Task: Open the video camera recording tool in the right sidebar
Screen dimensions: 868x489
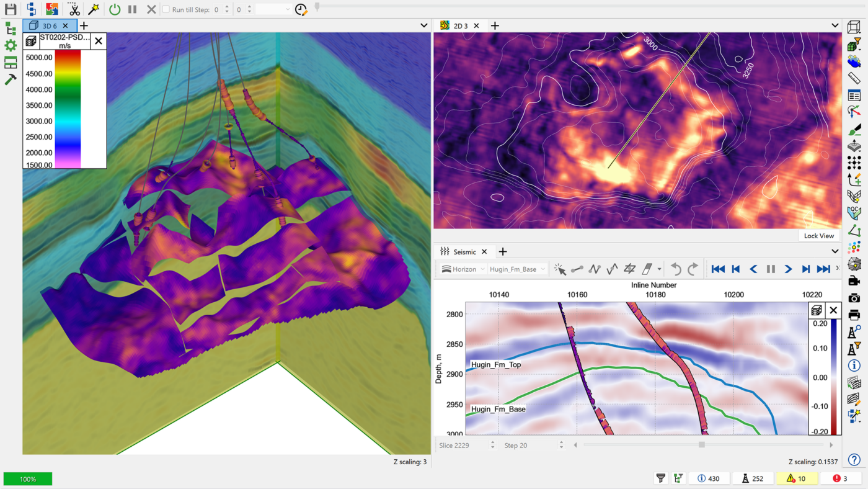Action: click(854, 281)
